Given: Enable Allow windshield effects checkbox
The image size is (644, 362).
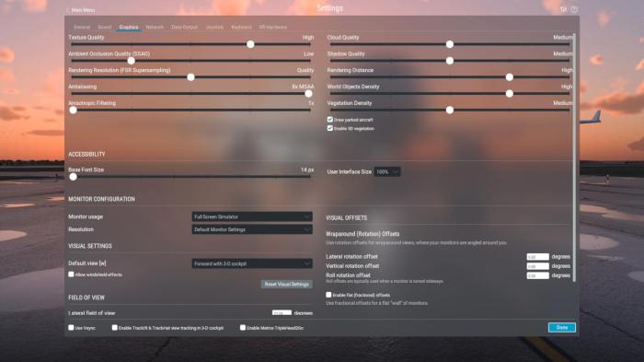Looking at the screenshot, I should click(71, 274).
